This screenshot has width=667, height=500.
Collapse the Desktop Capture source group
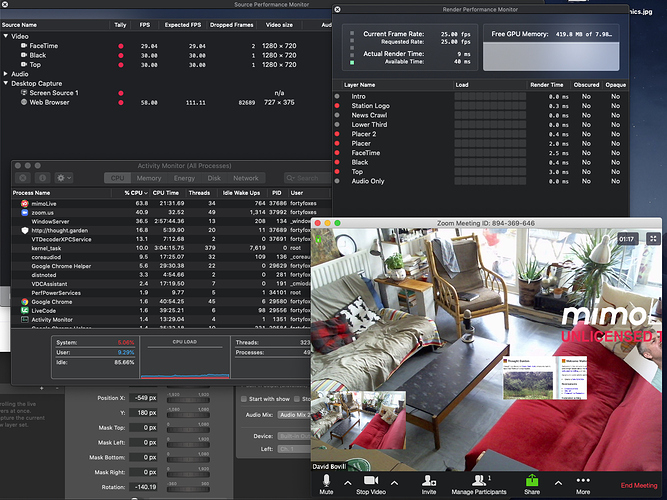[x=6, y=83]
